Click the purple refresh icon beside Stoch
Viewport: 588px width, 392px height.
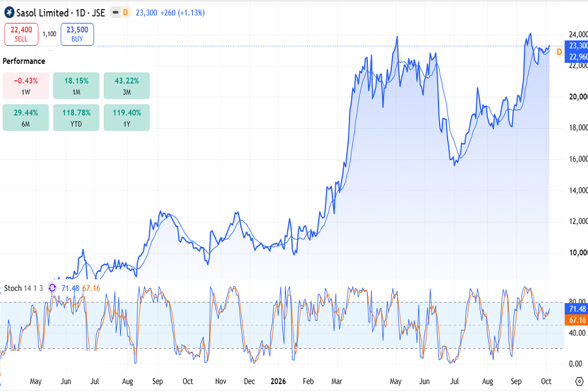[52, 288]
